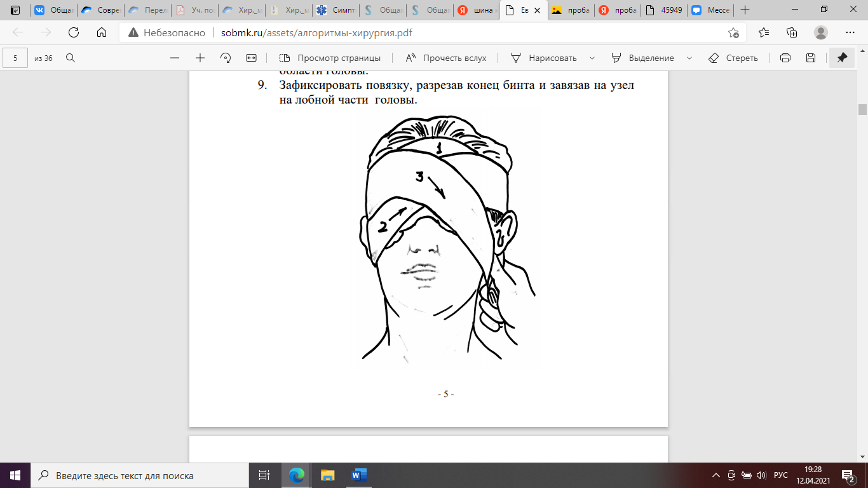The width and height of the screenshot is (868, 488).
Task: Toggle the Erase (Стереть) tool
Action: coord(733,58)
